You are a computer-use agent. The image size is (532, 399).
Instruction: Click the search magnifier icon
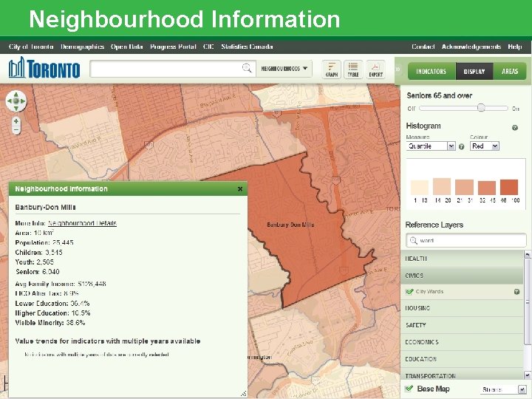(247, 68)
